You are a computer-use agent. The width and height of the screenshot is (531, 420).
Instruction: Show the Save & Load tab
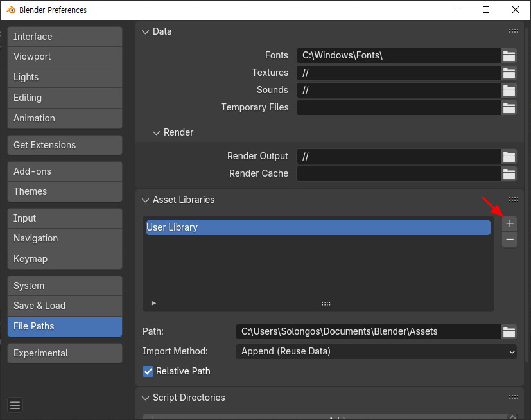(65, 306)
